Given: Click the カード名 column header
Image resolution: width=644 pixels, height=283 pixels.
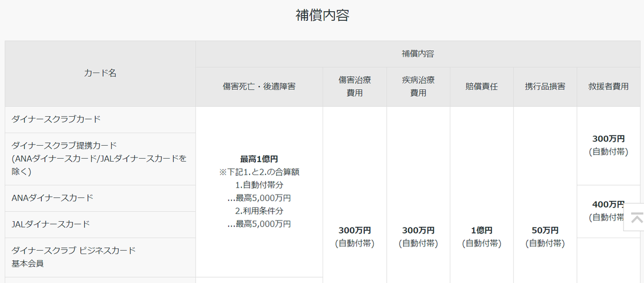Looking at the screenshot, I should (x=100, y=73).
